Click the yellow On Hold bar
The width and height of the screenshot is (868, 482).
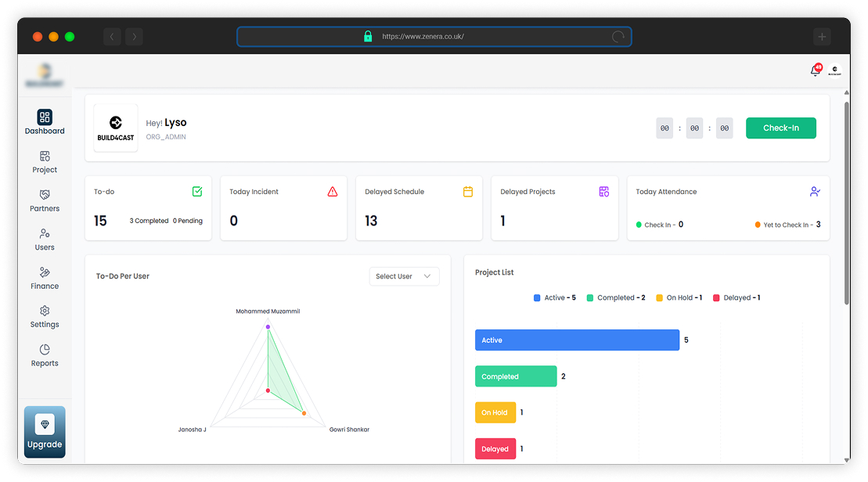point(495,412)
